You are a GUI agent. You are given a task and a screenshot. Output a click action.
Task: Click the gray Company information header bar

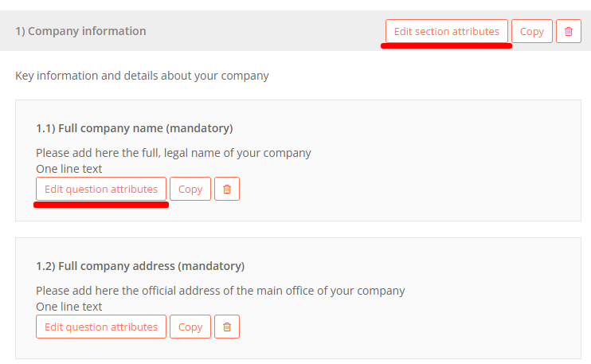(x=264, y=31)
